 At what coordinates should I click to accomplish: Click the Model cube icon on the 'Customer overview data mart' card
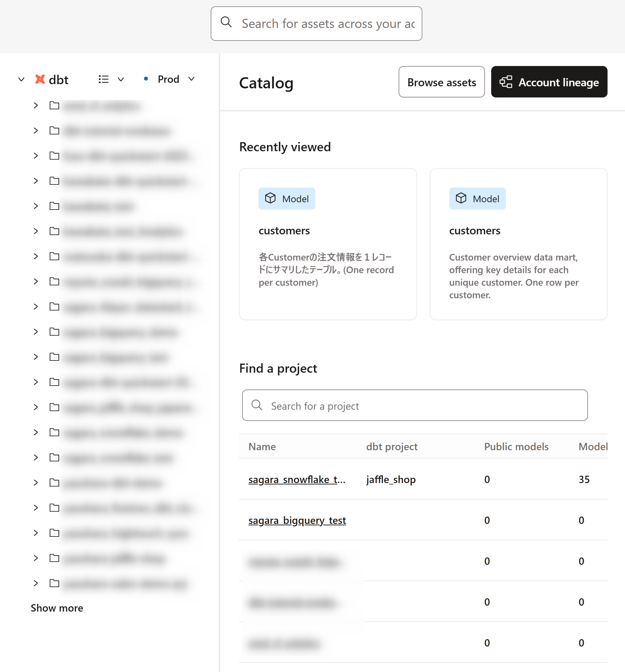[x=461, y=198]
